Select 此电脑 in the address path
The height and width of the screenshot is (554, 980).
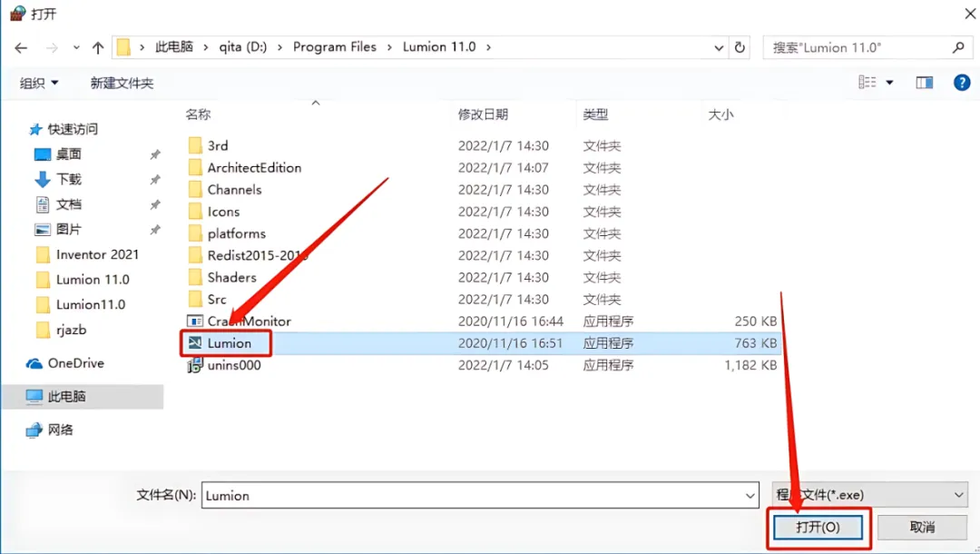click(173, 47)
